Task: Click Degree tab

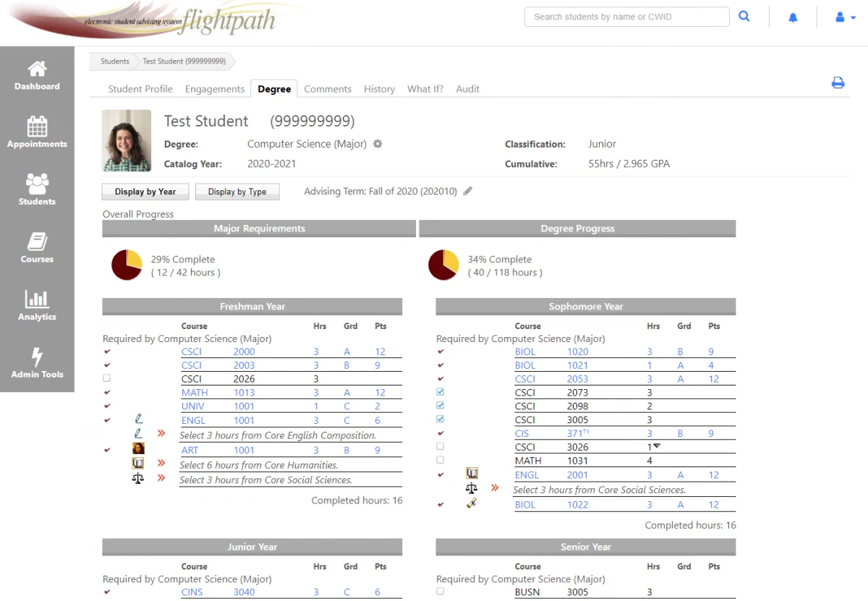Action: click(274, 89)
